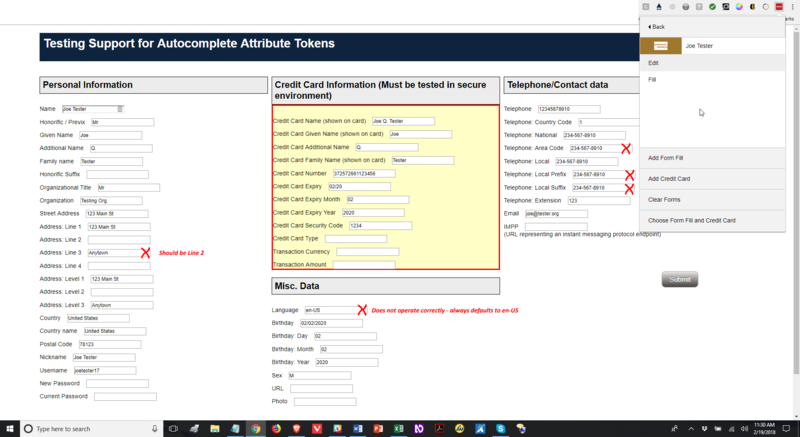Click the Windows Start button

(12, 428)
